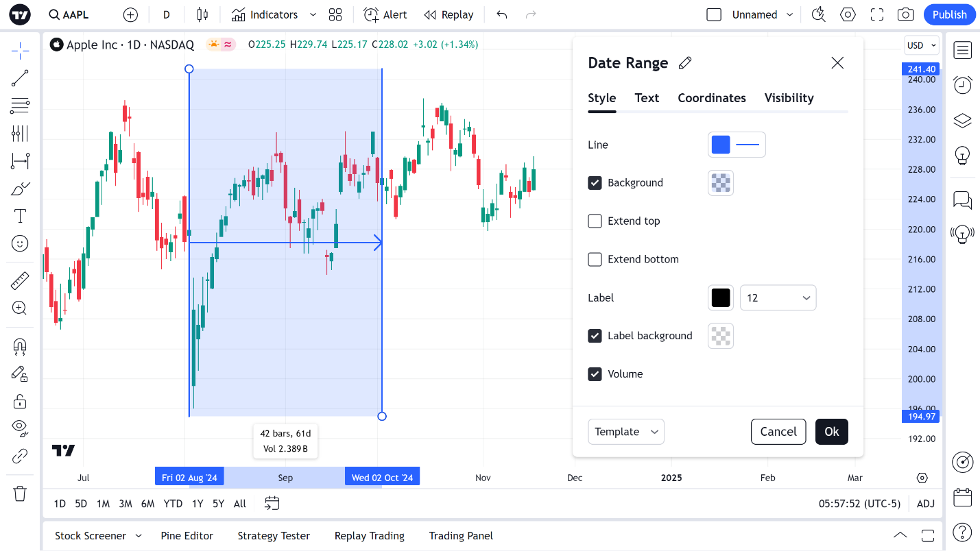The image size is (980, 551).
Task: Open the ideas stream broadcast icon
Action: [963, 235]
